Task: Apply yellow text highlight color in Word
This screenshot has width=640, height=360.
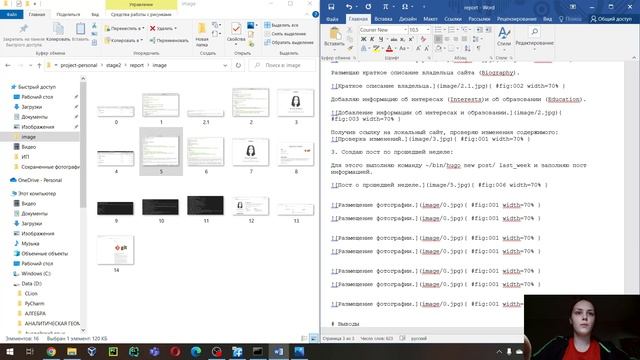Action: point(376,48)
